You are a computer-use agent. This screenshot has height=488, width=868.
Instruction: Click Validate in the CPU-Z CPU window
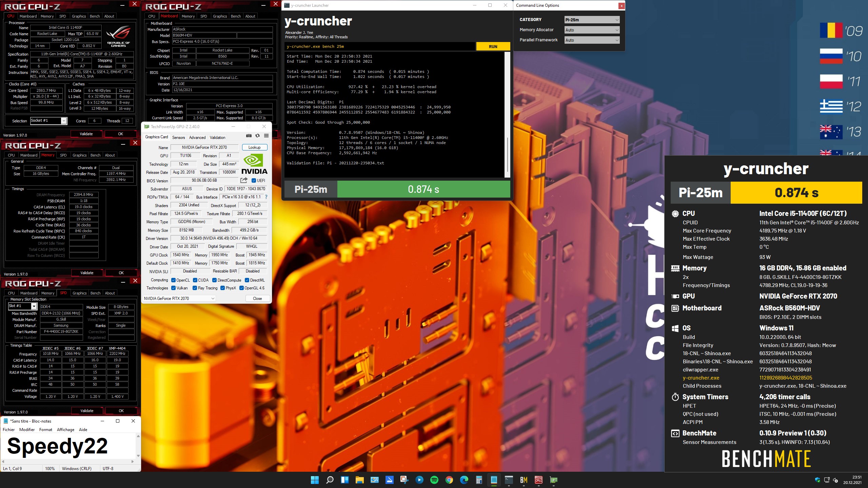tap(86, 134)
